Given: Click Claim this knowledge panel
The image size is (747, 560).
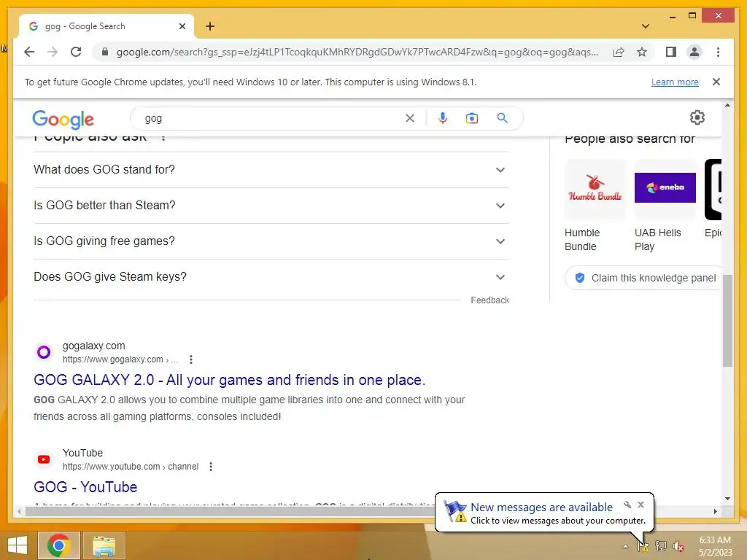Looking at the screenshot, I should [644, 278].
